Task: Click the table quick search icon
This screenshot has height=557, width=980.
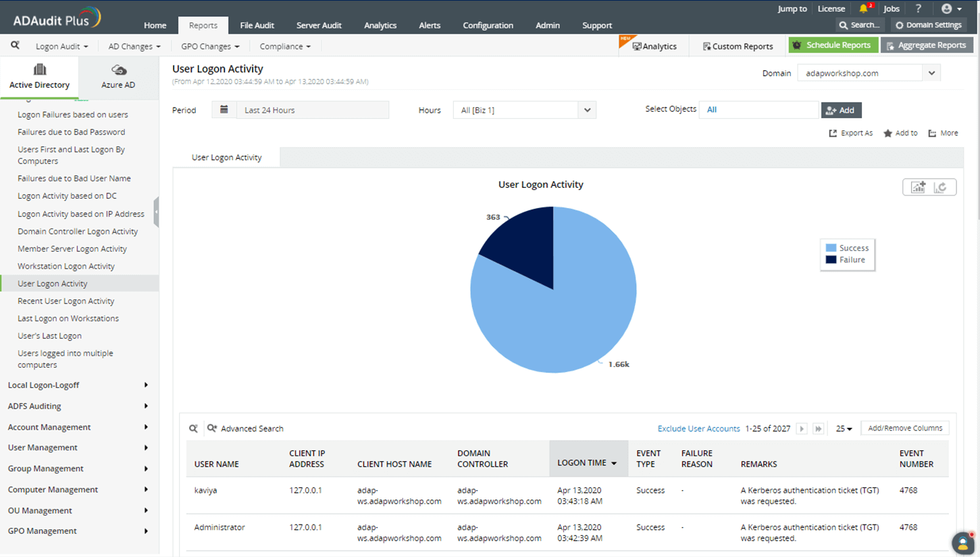Action: click(193, 429)
